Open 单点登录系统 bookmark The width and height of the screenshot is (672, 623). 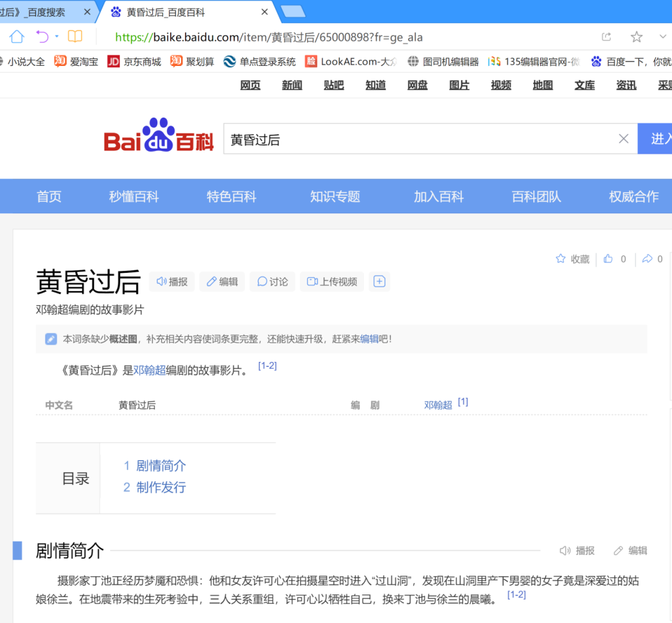point(259,62)
